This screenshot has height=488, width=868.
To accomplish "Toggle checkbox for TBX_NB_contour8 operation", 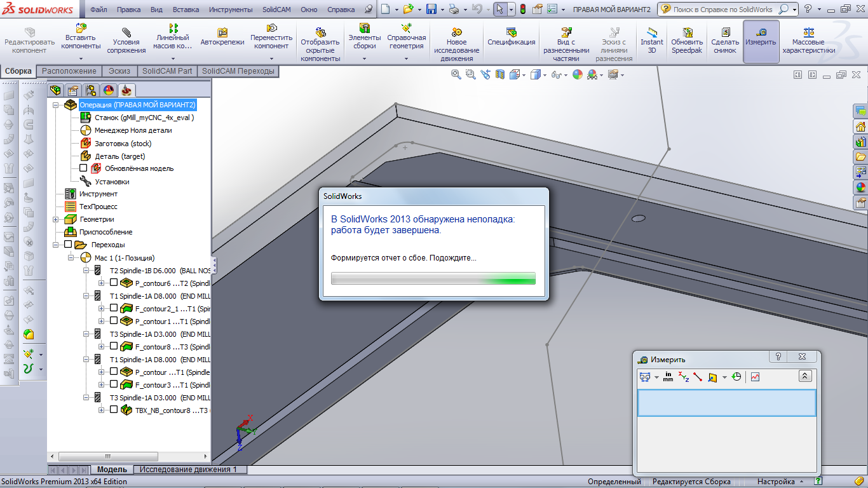I will [114, 410].
